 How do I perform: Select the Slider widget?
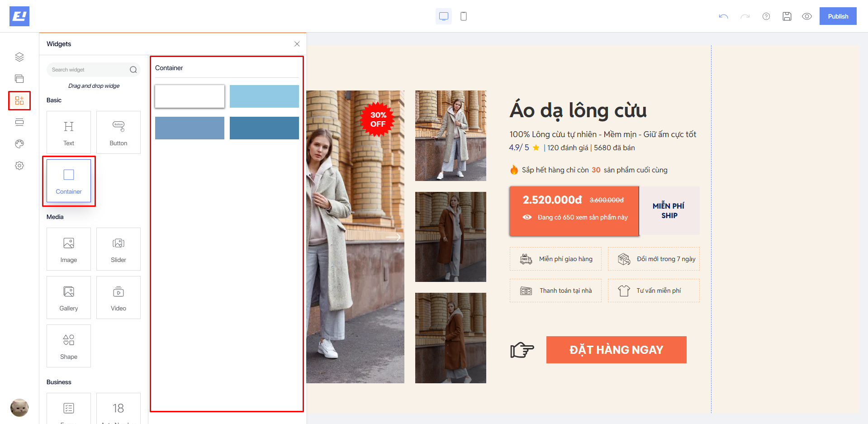(x=119, y=249)
